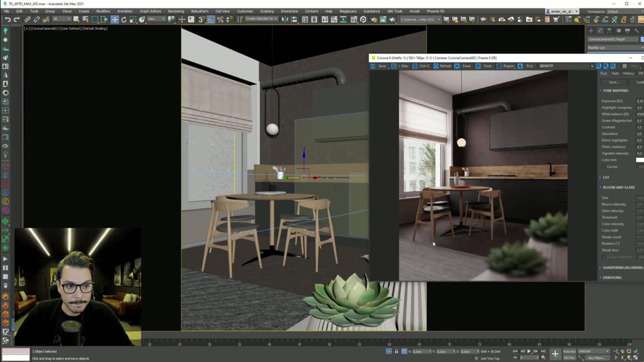Viewport: 644px width, 362px height.
Task: Toggle the Angle Snap button
Action: pos(211,19)
